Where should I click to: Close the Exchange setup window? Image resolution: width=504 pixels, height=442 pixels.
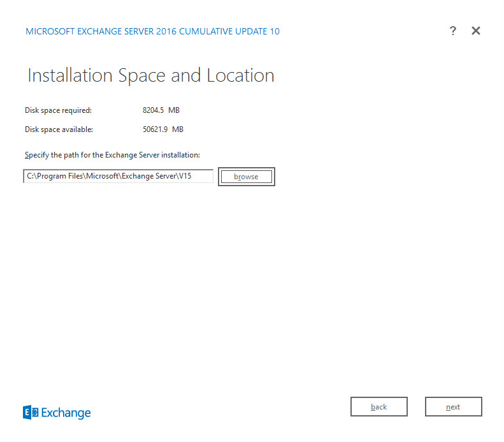[x=476, y=31]
